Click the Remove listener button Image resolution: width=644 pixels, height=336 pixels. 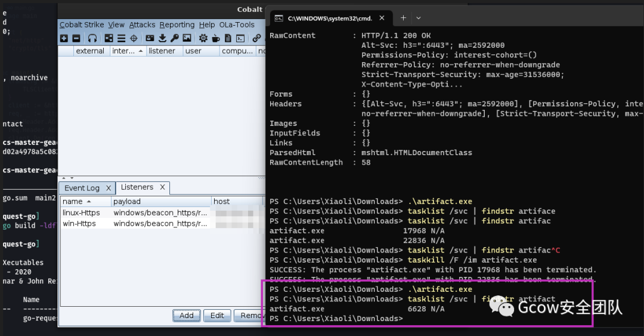[250, 316]
